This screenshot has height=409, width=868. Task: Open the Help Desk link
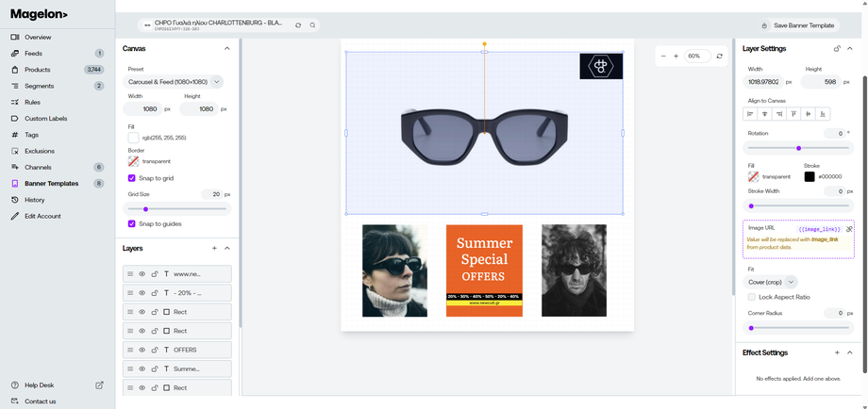click(39, 385)
